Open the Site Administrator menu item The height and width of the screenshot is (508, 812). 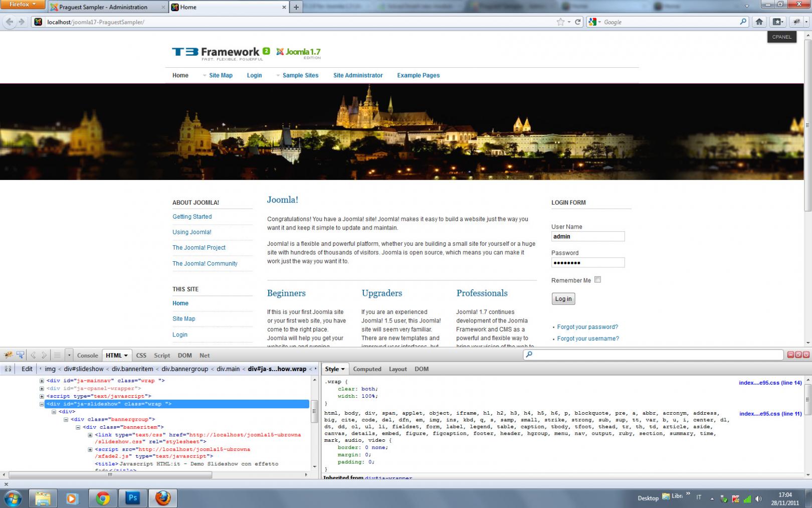tap(358, 75)
